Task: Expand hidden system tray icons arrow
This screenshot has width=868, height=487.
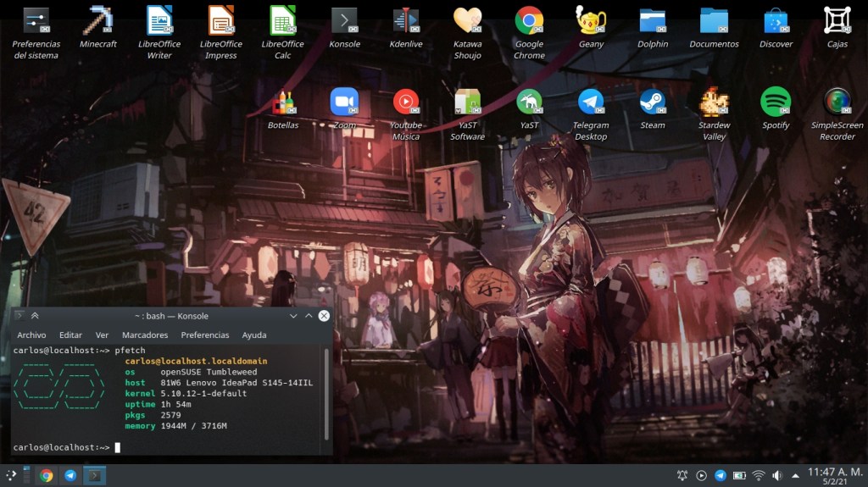Action: 795,475
